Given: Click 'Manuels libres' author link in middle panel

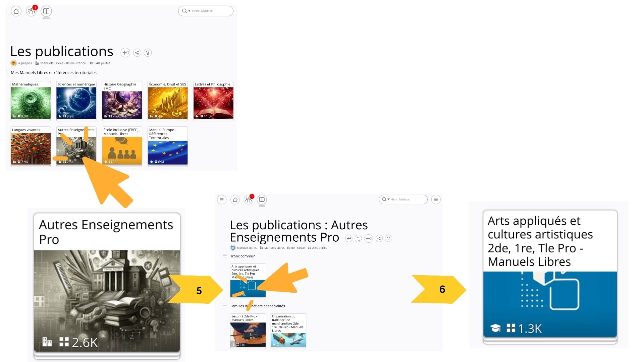Looking at the screenshot, I should 246,248.
